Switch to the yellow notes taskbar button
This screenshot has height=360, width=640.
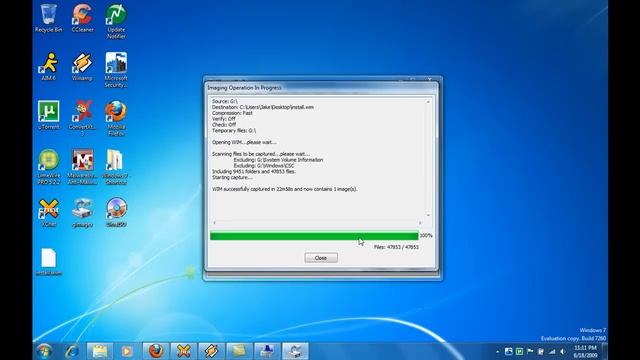coord(239,351)
